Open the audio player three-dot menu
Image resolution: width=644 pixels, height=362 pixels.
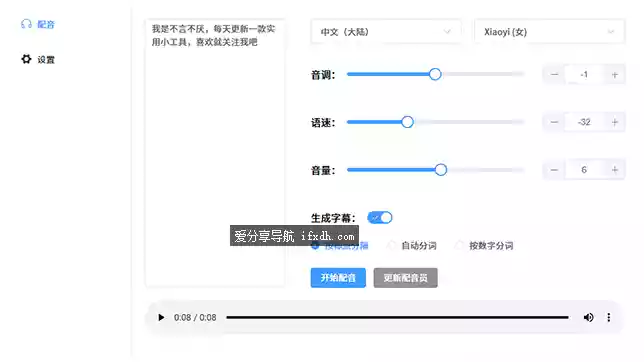point(609,317)
